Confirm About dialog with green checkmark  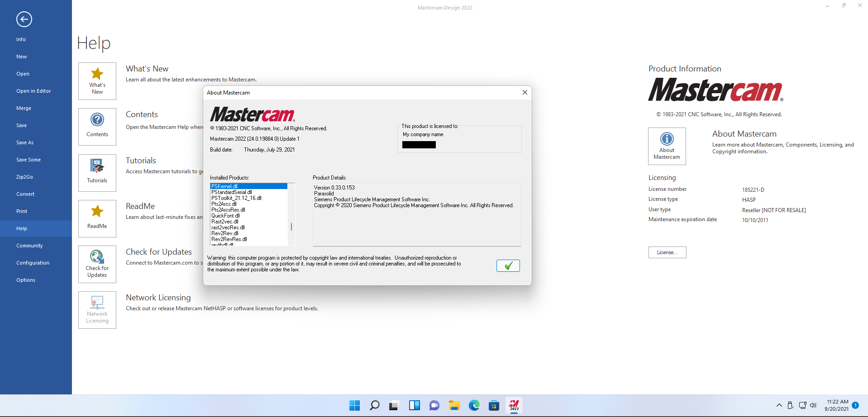pos(508,265)
